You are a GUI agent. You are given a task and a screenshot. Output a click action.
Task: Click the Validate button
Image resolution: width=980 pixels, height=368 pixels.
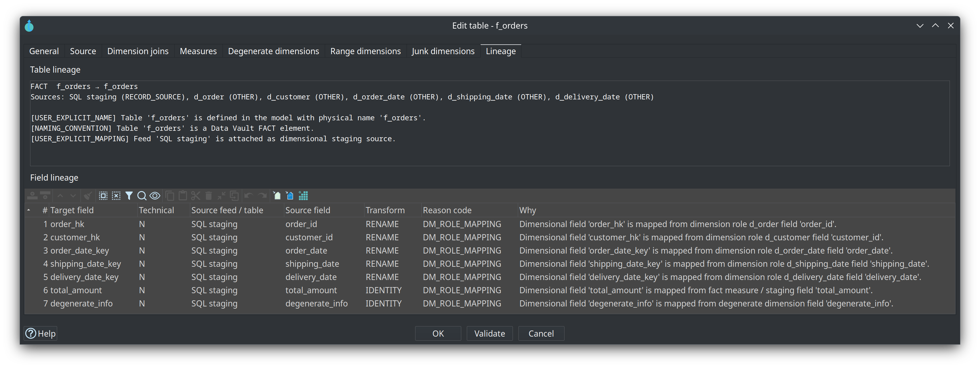pyautogui.click(x=490, y=333)
